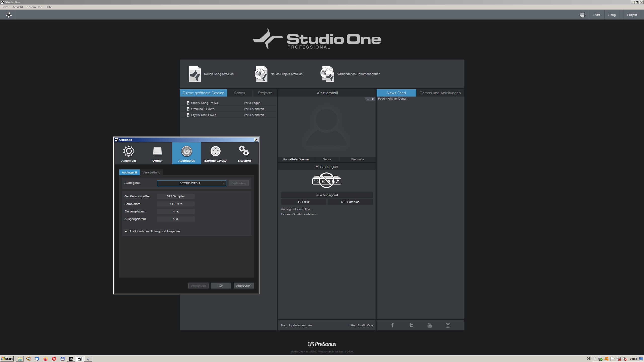Open the Allgemein options section
This screenshot has width=644, height=362.
pos(129,153)
